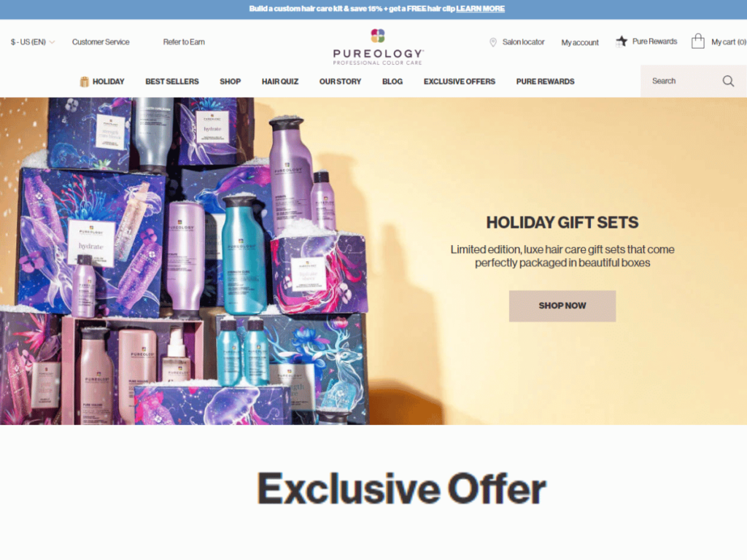Screen dimensions: 747x560
Task: Click the Pureology logo
Action: click(x=378, y=47)
